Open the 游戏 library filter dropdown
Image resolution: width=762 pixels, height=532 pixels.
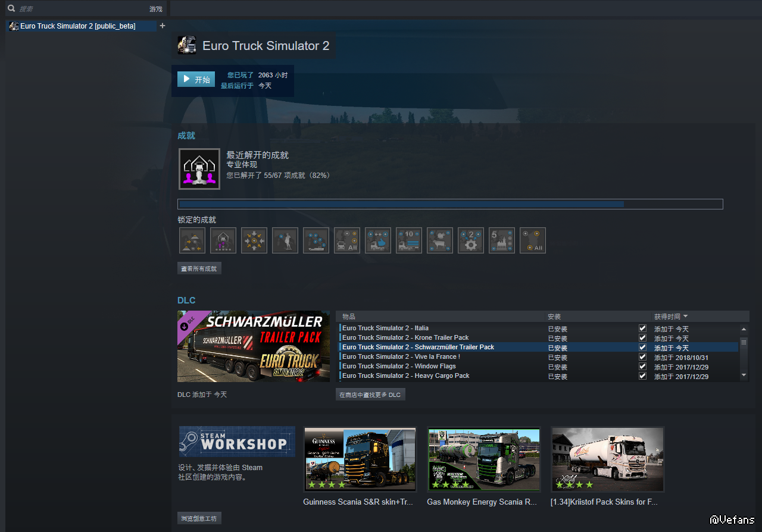pyautogui.click(x=156, y=9)
